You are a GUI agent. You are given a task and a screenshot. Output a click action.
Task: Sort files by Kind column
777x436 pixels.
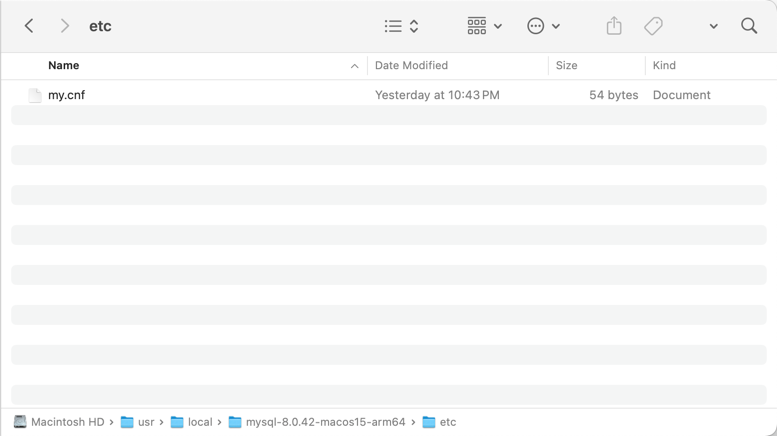point(664,66)
